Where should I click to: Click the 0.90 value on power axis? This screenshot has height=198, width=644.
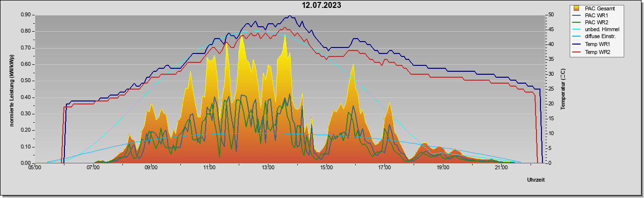[x=26, y=14]
